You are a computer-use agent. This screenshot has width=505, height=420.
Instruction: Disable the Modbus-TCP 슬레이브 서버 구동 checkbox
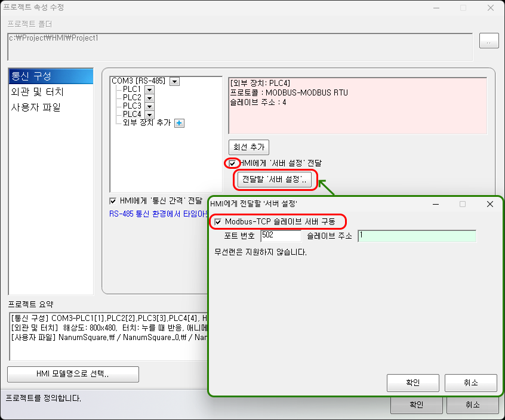(218, 221)
